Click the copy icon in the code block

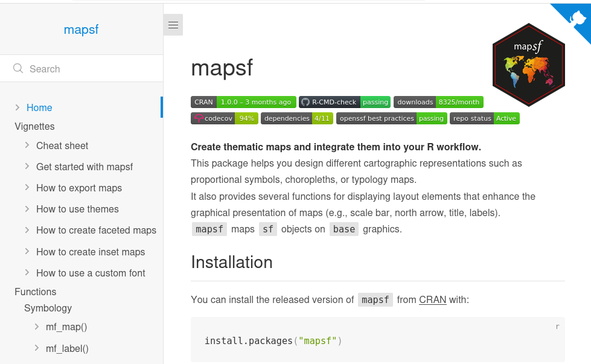point(557,327)
